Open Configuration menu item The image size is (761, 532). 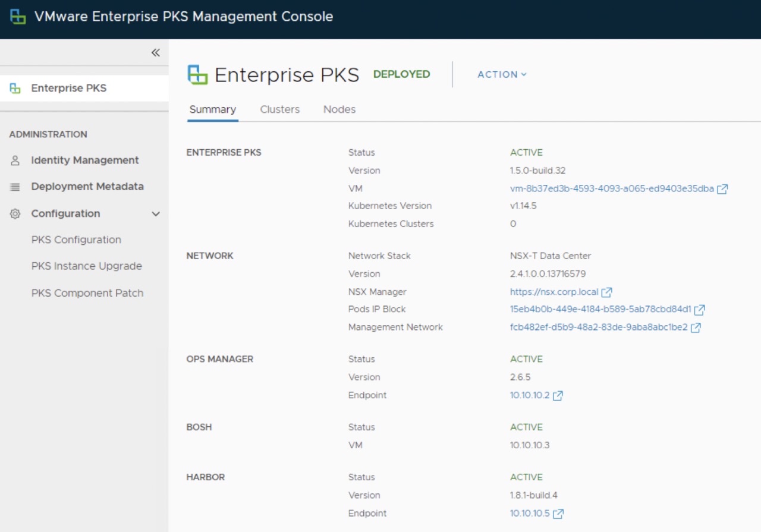tap(65, 214)
